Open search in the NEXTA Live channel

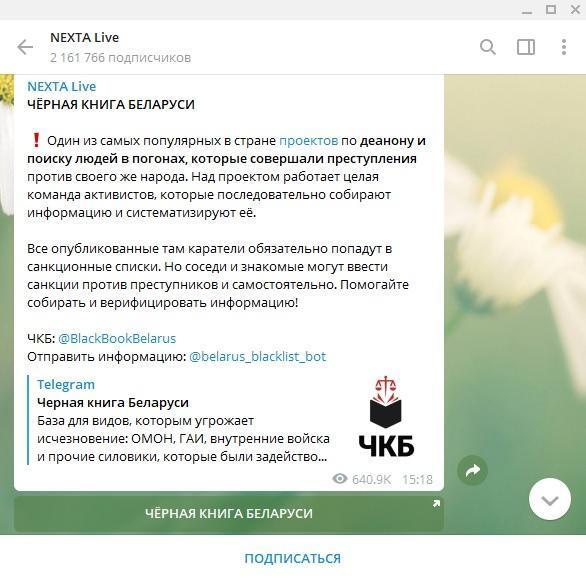488,47
